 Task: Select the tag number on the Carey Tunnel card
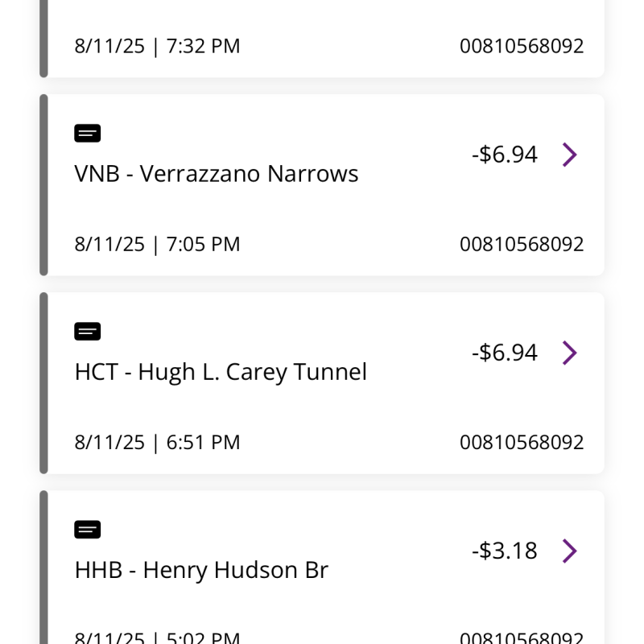click(522, 442)
